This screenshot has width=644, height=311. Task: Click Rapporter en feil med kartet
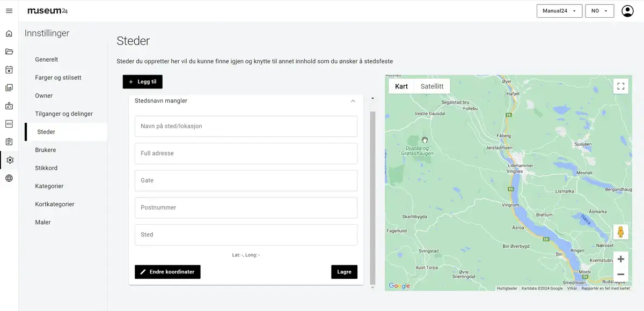click(x=605, y=288)
